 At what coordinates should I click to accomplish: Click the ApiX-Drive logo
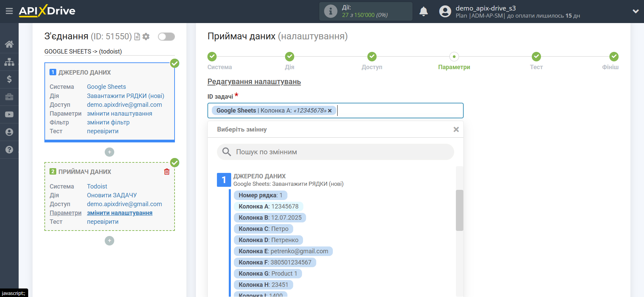click(x=47, y=11)
